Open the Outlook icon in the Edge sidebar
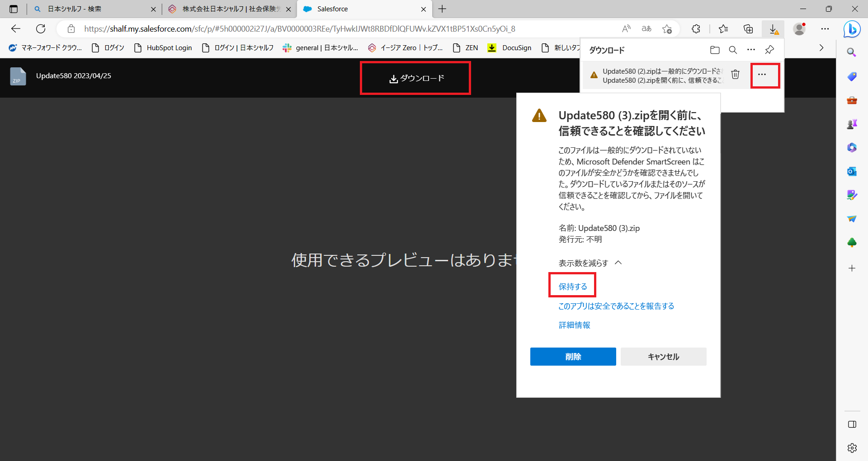This screenshot has width=868, height=461. pyautogui.click(x=852, y=171)
